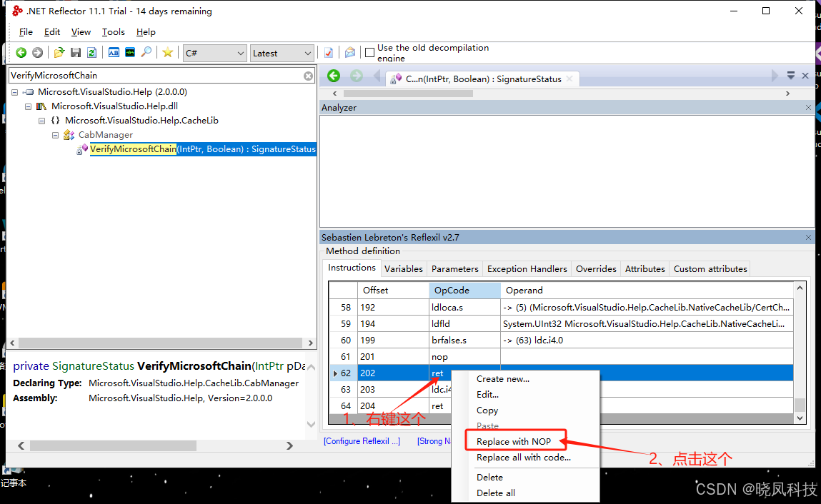The width and height of the screenshot is (821, 504).
Task: Open the Help menu
Action: point(146,32)
